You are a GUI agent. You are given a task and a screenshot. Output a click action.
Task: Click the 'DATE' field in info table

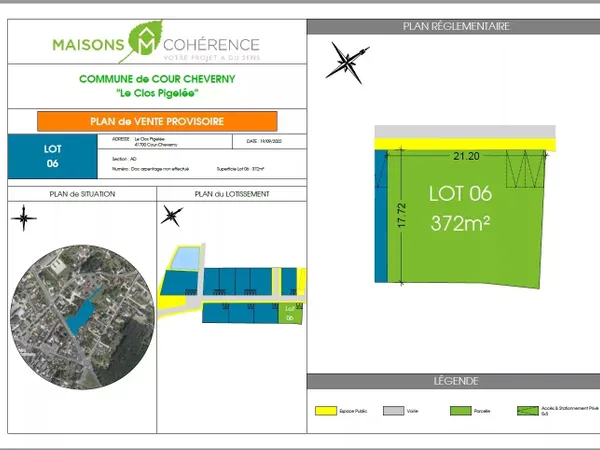click(264, 141)
